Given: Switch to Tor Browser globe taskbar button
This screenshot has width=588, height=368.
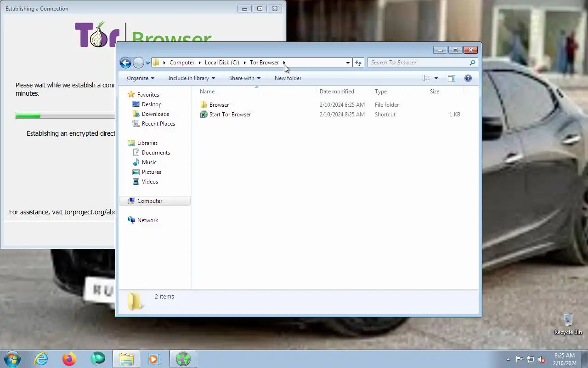Looking at the screenshot, I should (183, 359).
